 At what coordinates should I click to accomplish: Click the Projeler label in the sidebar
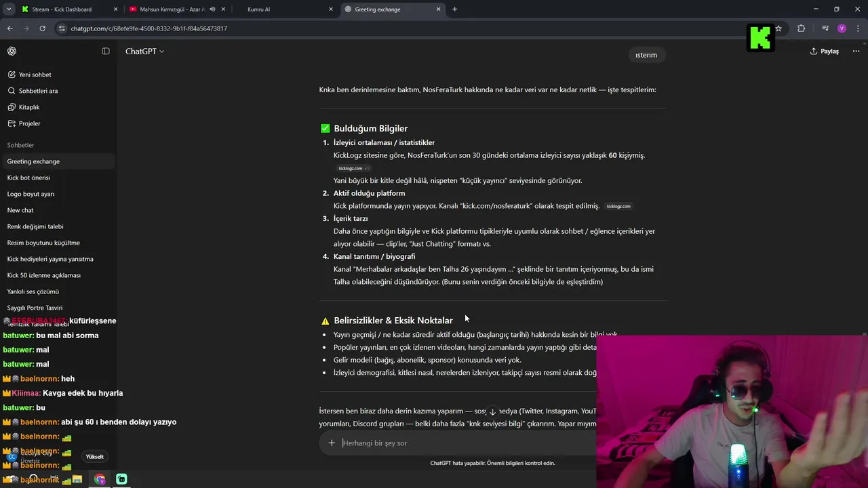tap(30, 123)
